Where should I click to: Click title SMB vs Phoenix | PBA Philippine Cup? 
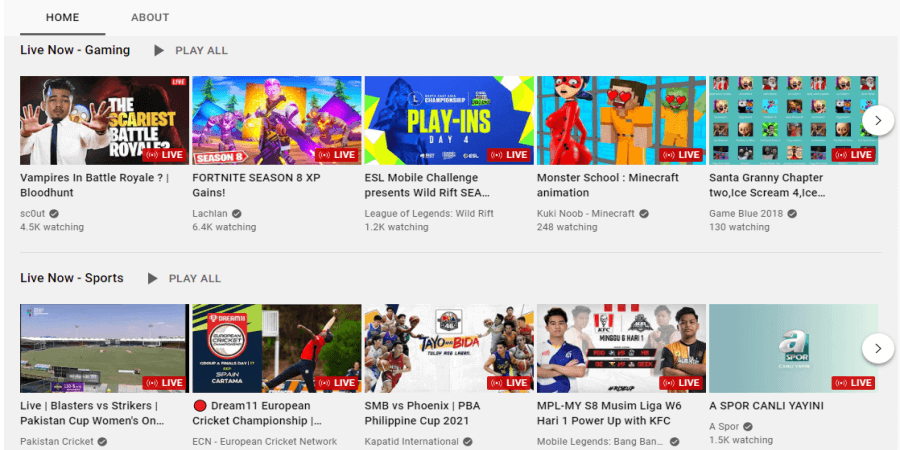(x=422, y=413)
